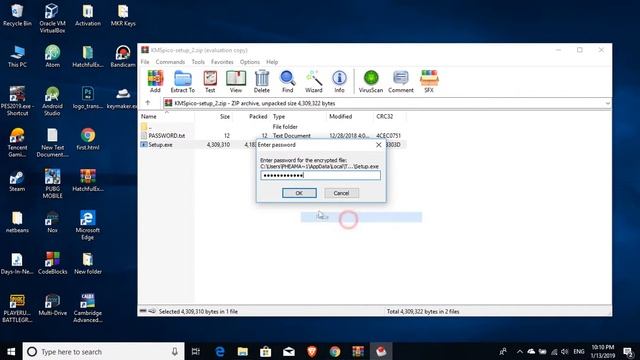640x360 pixels.
Task: Open the Help menu
Action: (x=272, y=62)
